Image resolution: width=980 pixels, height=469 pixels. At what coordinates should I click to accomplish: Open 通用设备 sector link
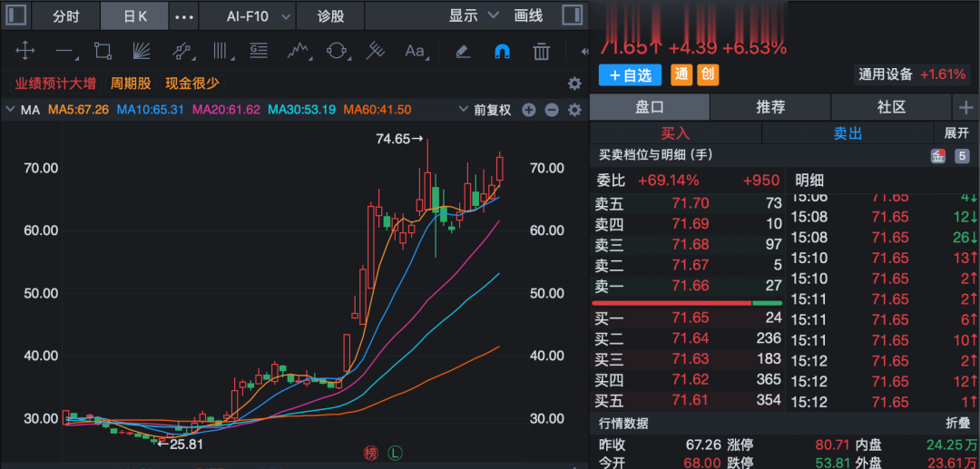point(912,74)
